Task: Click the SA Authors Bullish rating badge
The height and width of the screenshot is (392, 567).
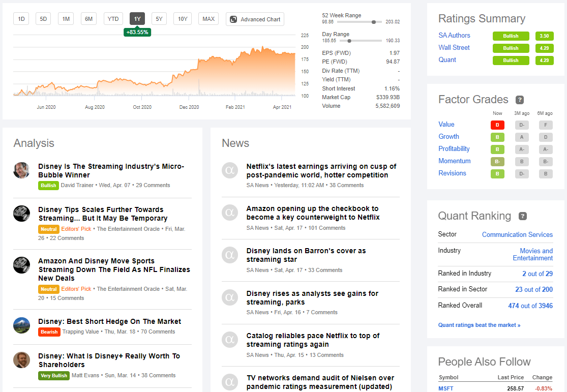Action: pos(511,36)
